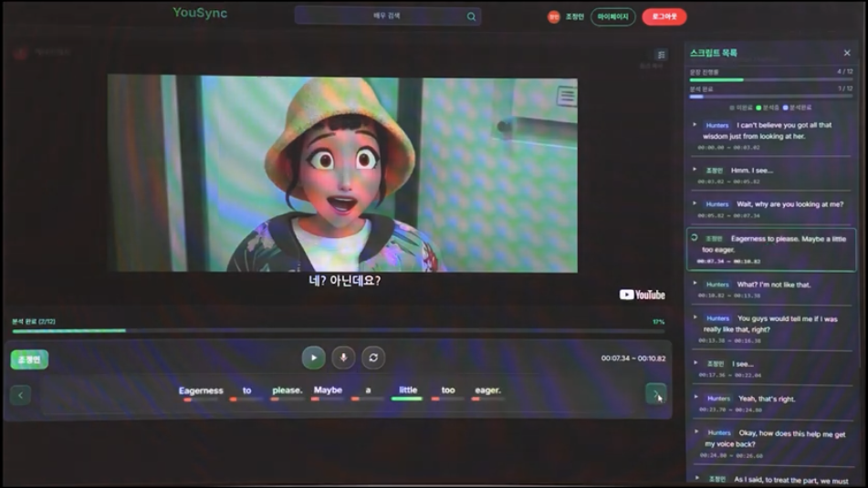Expand "As I said, to treat the part" row
This screenshot has height=488, width=868.
[697, 478]
